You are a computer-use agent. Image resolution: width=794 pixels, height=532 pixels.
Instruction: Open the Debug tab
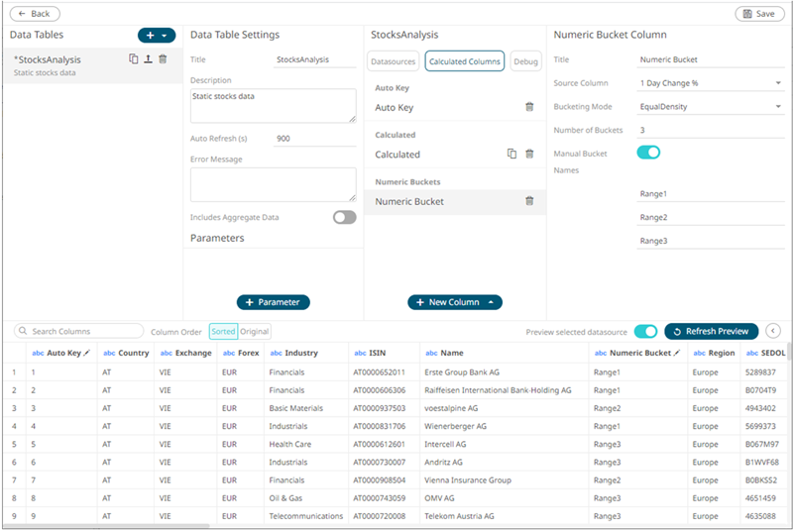[x=525, y=61]
